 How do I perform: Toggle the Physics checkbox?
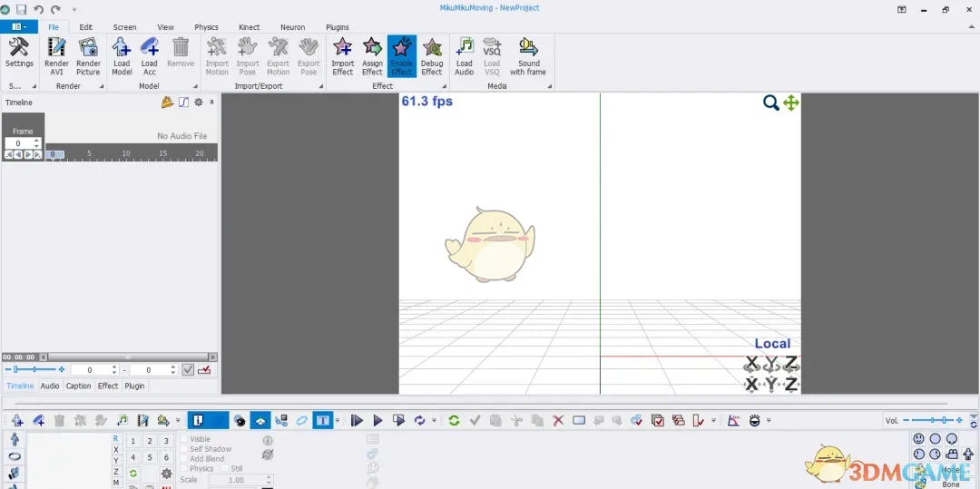183,468
